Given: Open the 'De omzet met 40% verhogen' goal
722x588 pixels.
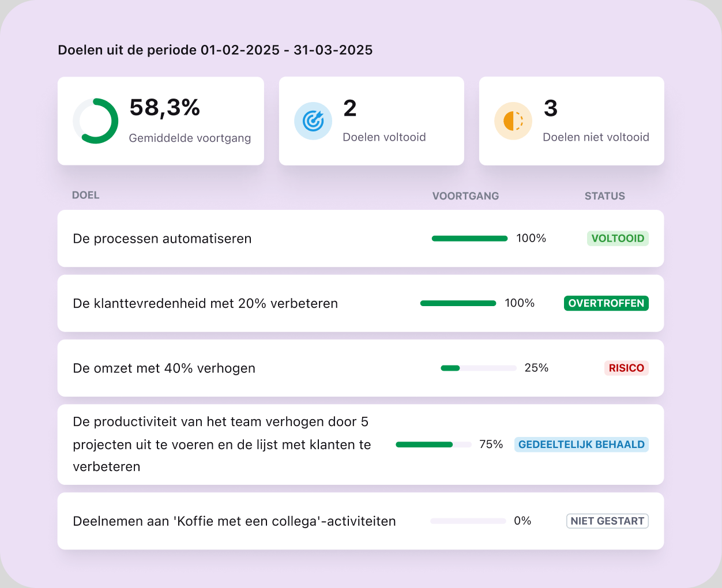Looking at the screenshot, I should (164, 368).
